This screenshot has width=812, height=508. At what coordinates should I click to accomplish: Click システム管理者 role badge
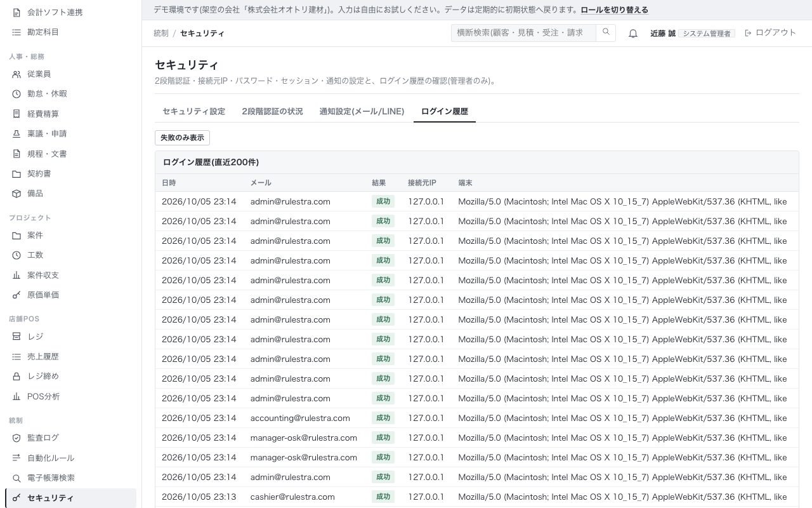pos(707,34)
